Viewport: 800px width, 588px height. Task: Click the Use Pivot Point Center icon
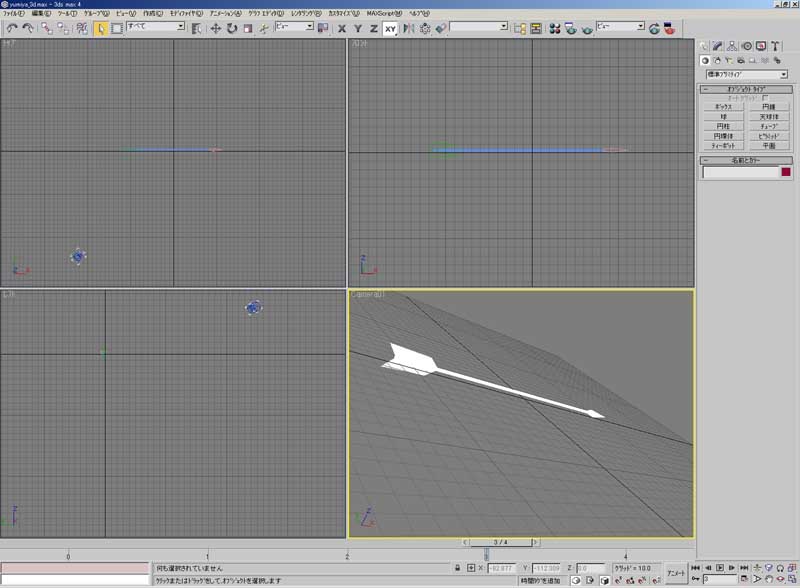[323, 28]
